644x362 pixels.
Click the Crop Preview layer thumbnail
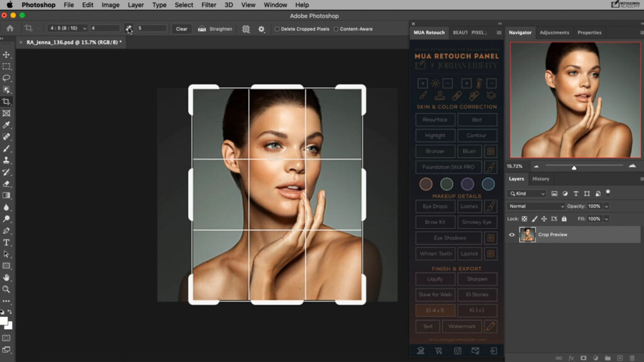click(528, 234)
